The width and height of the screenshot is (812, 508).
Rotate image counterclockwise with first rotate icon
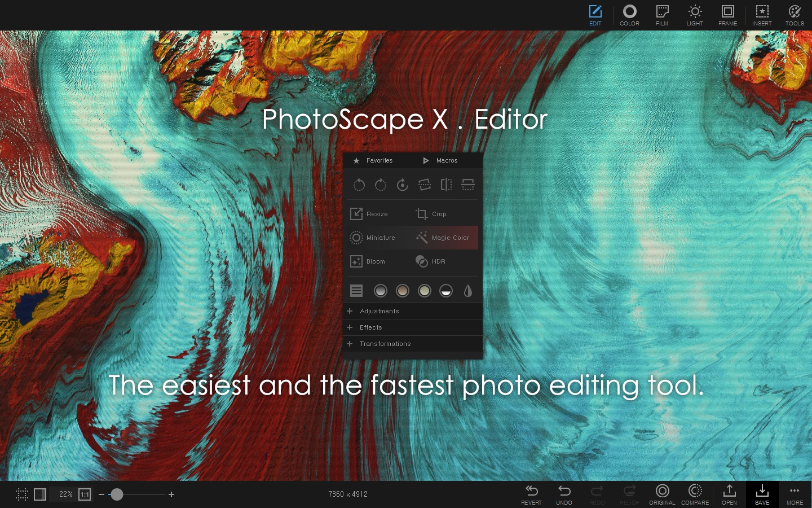[359, 185]
